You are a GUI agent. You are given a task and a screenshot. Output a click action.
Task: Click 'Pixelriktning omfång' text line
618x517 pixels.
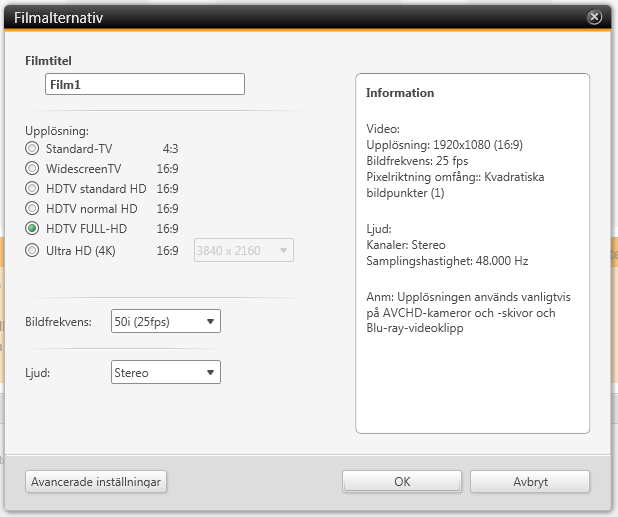click(x=455, y=177)
